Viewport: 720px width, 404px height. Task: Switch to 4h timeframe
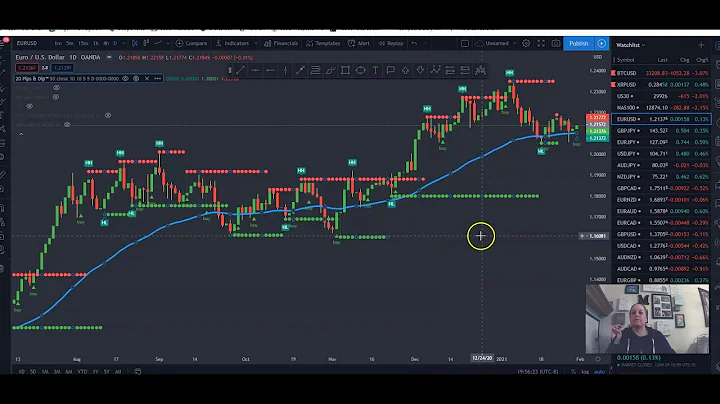tap(106, 43)
